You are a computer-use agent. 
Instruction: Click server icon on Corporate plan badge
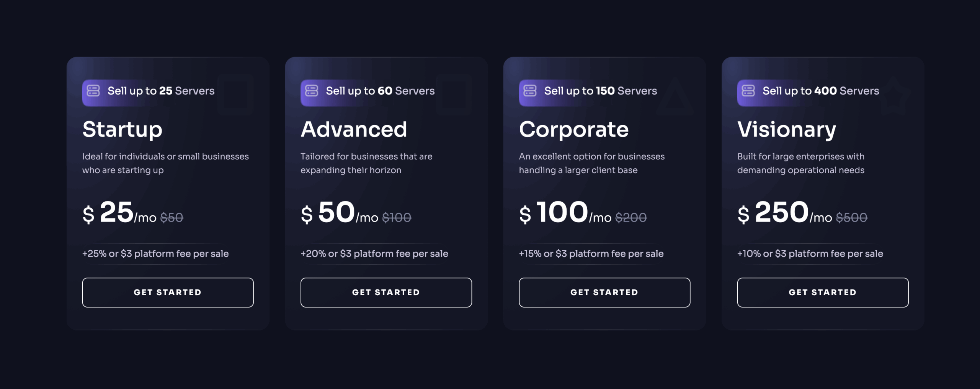(530, 91)
